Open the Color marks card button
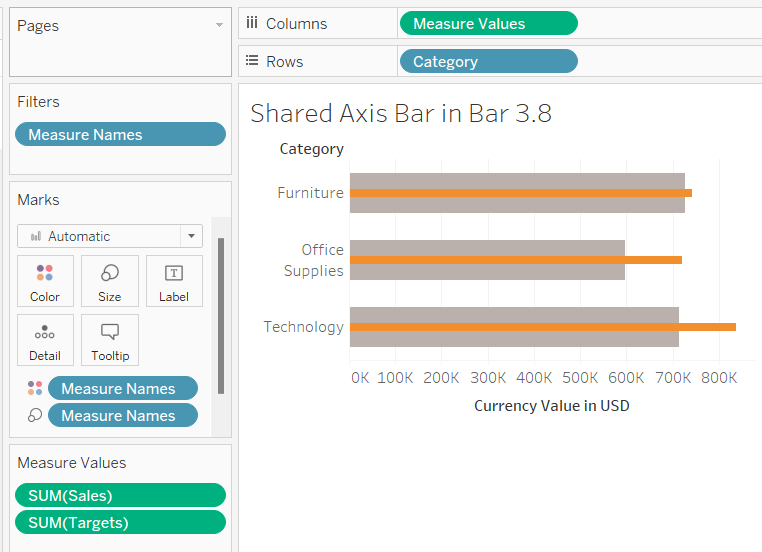This screenshot has width=762, height=552. tap(45, 281)
